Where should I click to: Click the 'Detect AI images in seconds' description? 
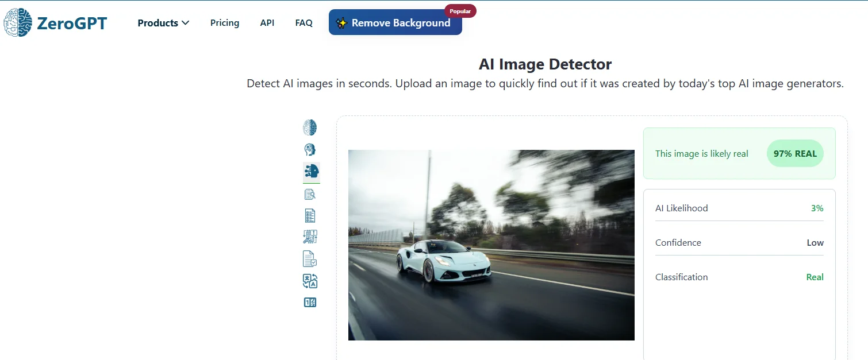click(545, 84)
